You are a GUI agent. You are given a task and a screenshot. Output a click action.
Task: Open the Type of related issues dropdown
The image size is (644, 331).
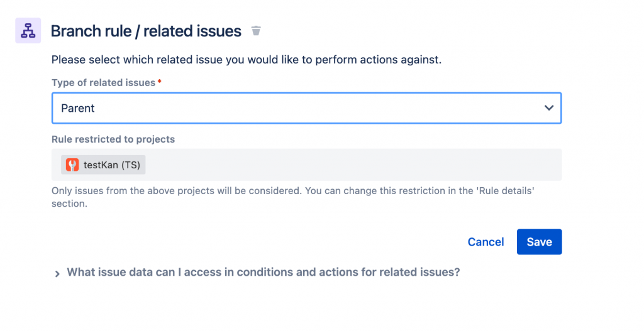click(x=306, y=108)
